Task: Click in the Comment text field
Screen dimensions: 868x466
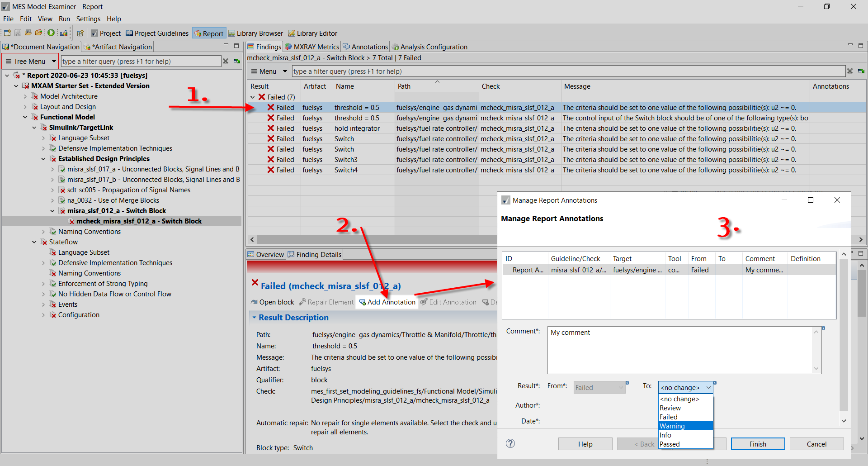Action: pos(684,350)
